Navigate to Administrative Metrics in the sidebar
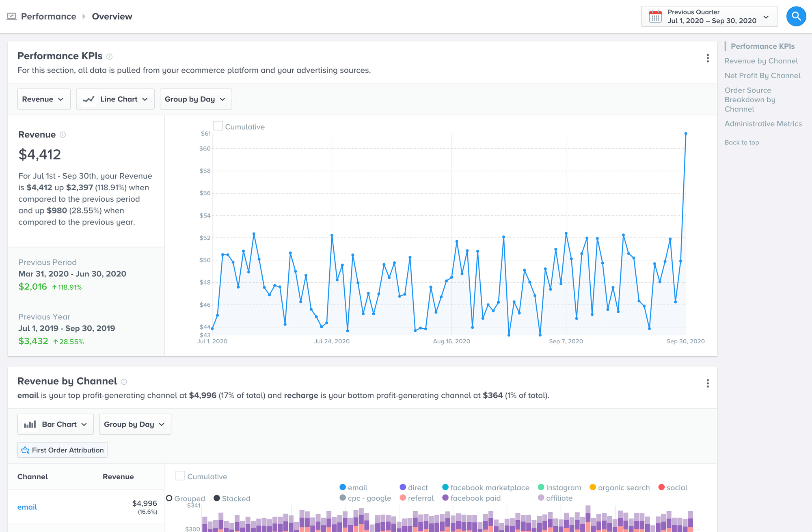This screenshot has width=812, height=532. click(x=763, y=124)
